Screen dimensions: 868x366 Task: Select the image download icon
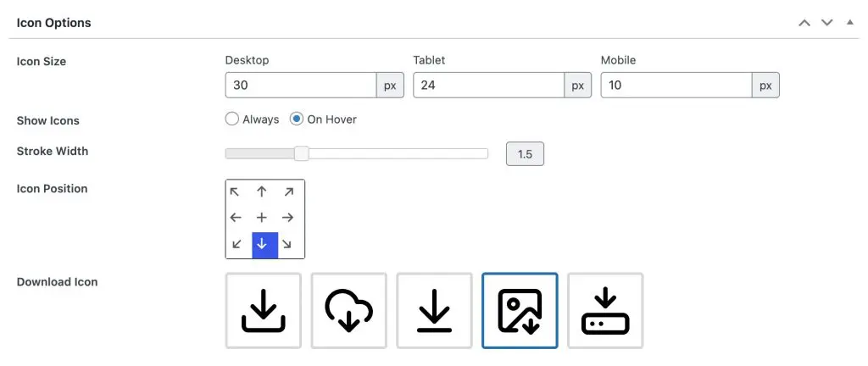point(520,310)
